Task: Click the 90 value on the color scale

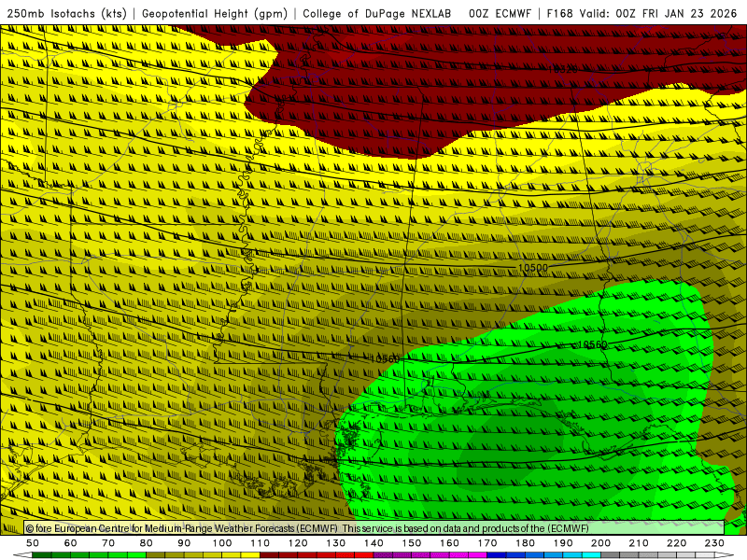Action: pyautogui.click(x=184, y=543)
